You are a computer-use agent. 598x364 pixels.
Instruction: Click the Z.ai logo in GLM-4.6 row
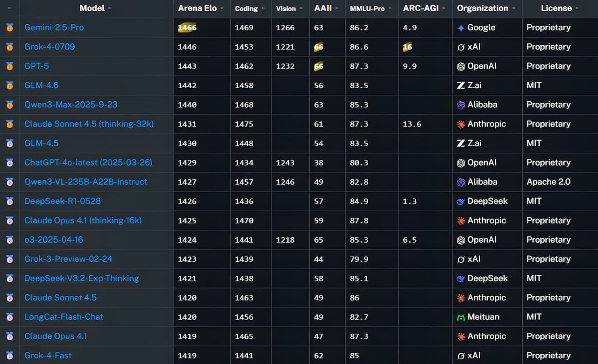coord(461,85)
